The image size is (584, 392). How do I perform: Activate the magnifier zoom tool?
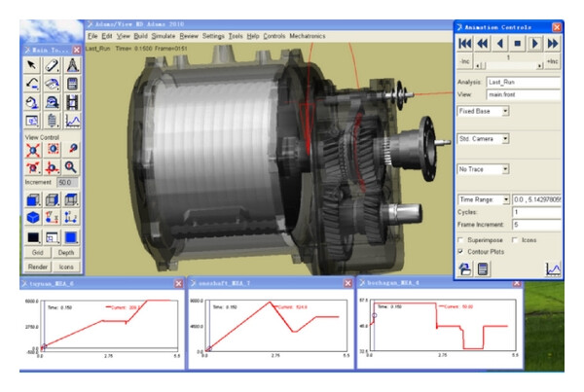(x=71, y=167)
